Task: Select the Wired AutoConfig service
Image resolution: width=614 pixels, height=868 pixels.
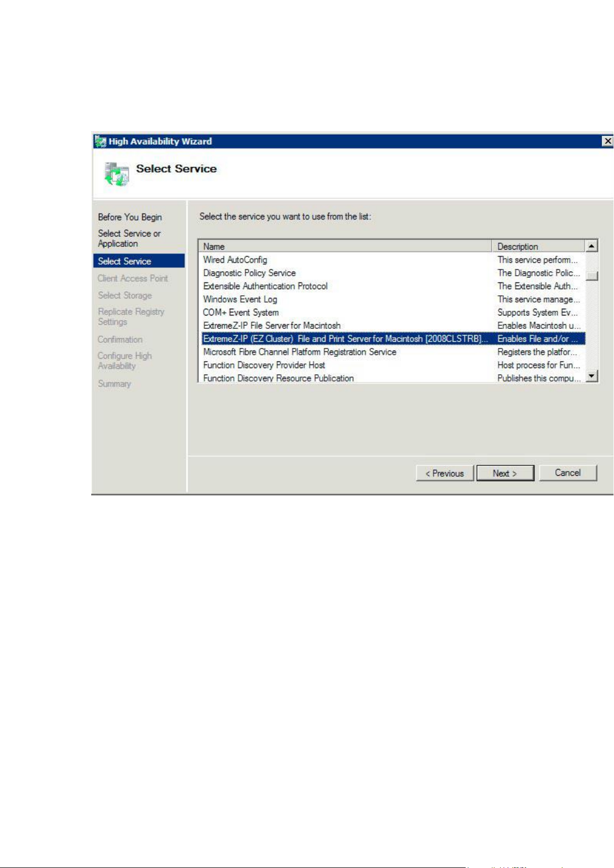Action: click(235, 260)
